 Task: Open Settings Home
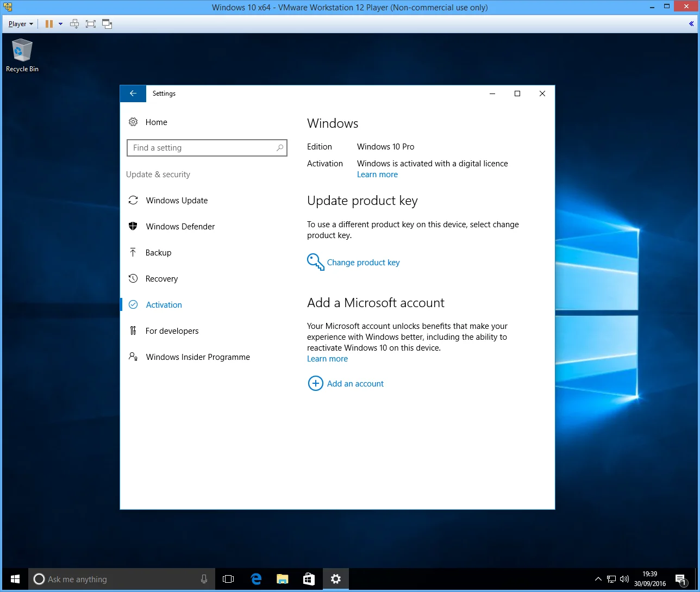pyautogui.click(x=148, y=122)
